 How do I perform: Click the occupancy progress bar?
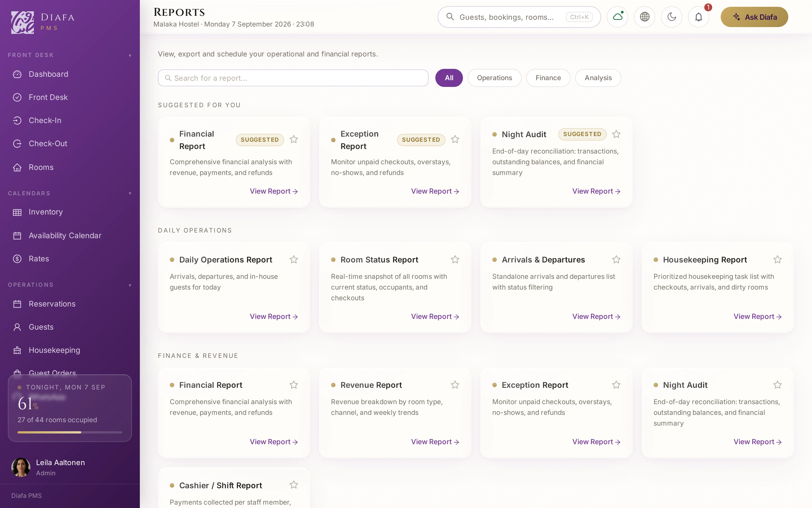click(70, 432)
